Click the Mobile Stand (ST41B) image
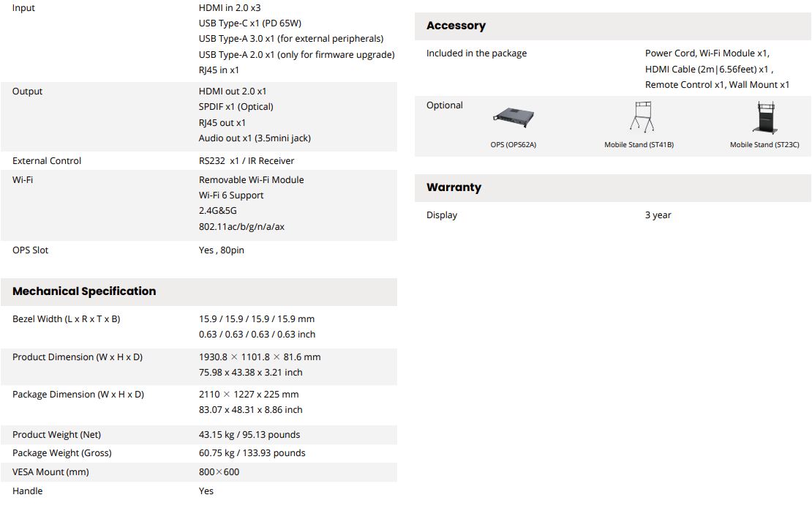812x511 pixels. click(x=642, y=116)
